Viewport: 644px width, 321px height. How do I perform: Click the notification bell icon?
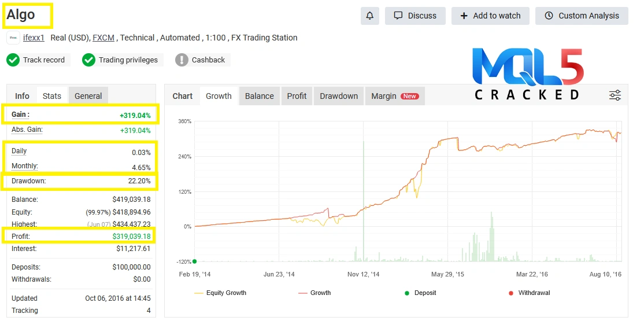(x=370, y=16)
